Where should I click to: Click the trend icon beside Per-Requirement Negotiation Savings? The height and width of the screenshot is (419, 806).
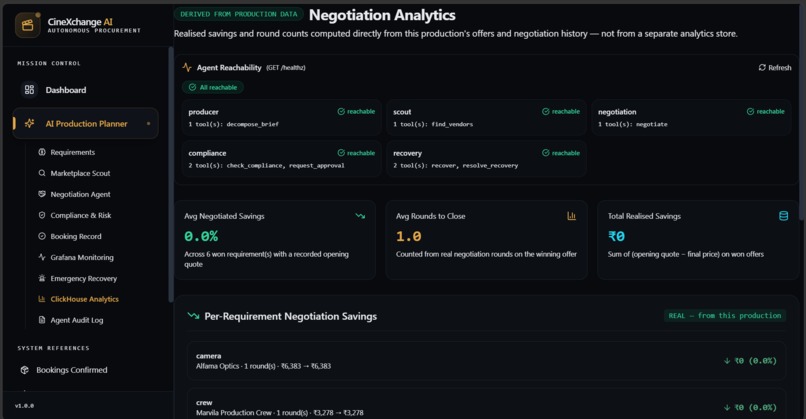pos(193,316)
